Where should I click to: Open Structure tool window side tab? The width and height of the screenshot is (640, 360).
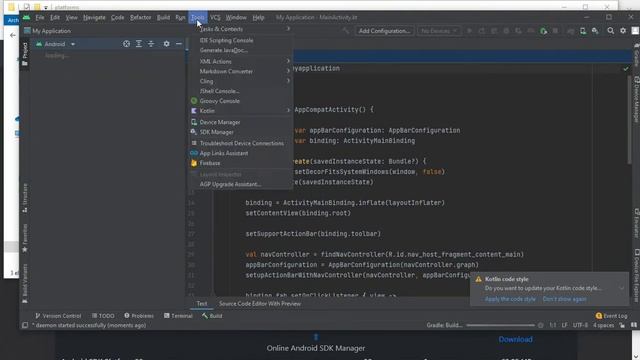25,198
